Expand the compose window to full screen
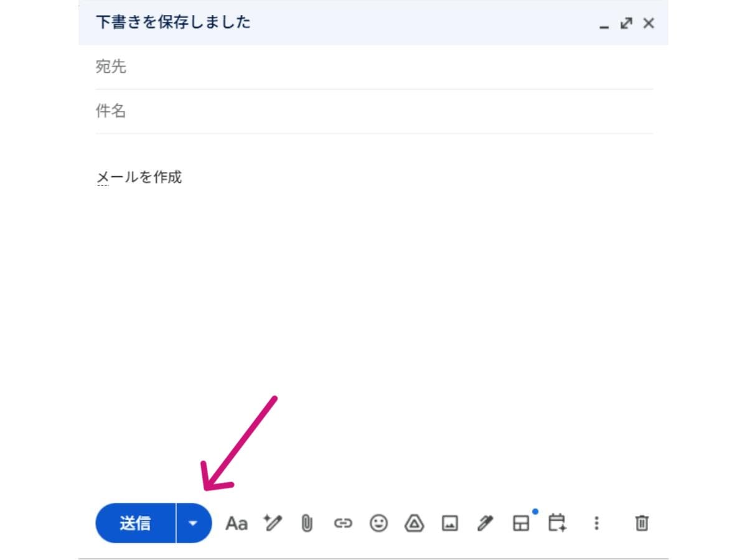 tap(626, 23)
